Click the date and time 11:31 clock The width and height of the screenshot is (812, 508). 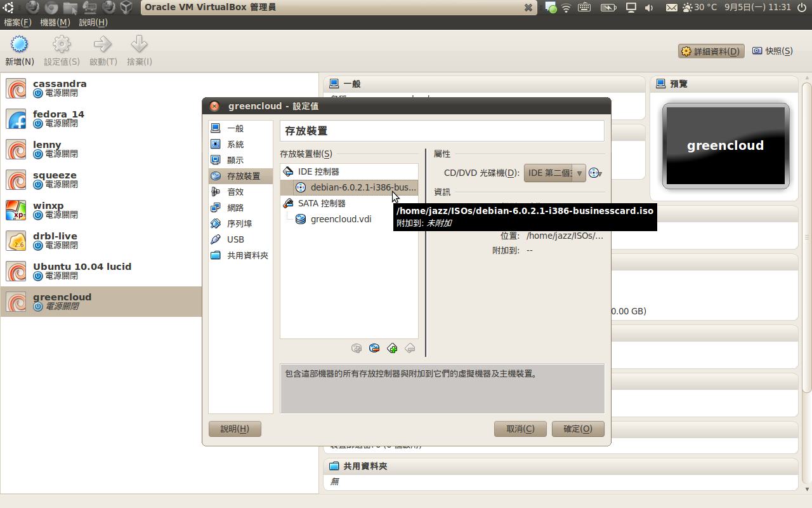click(x=758, y=8)
